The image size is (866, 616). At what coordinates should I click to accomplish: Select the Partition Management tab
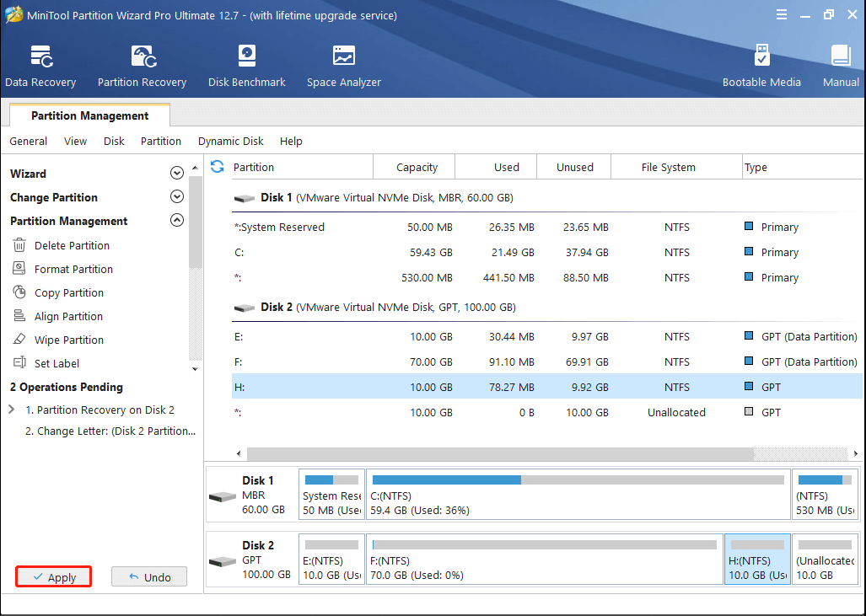(89, 115)
